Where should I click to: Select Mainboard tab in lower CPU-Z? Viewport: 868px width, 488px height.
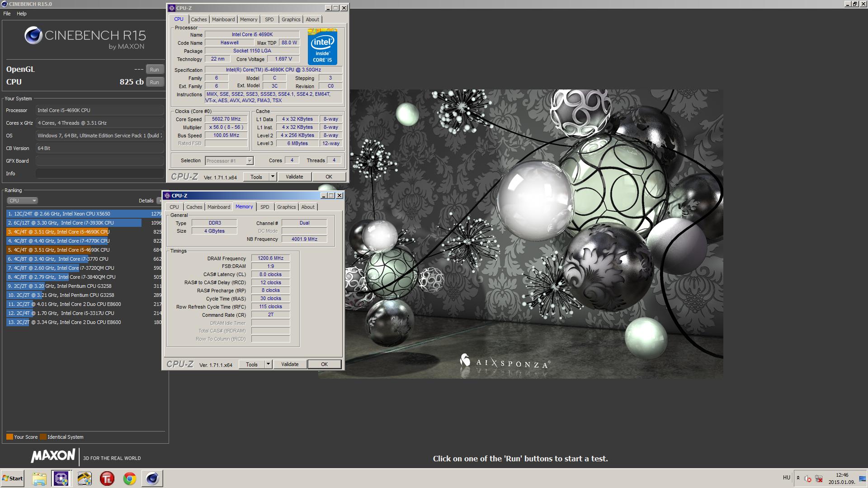point(219,207)
